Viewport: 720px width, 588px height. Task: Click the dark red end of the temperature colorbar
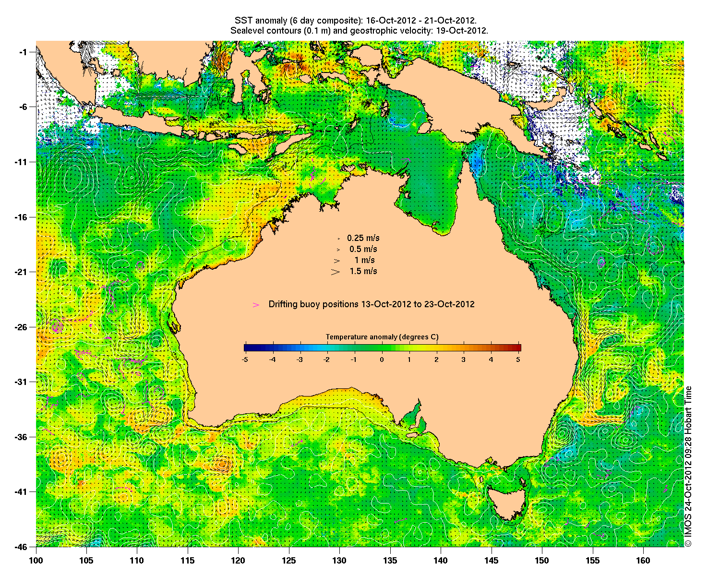[x=518, y=348]
